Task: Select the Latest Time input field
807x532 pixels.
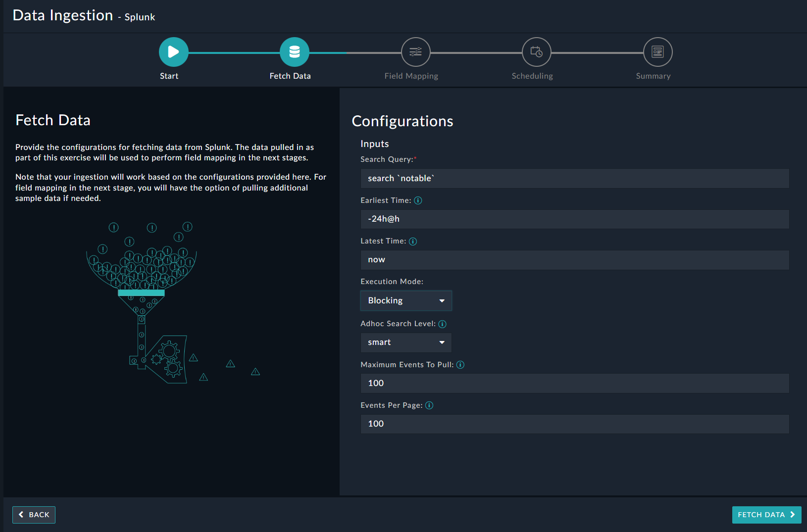Action: tap(574, 260)
